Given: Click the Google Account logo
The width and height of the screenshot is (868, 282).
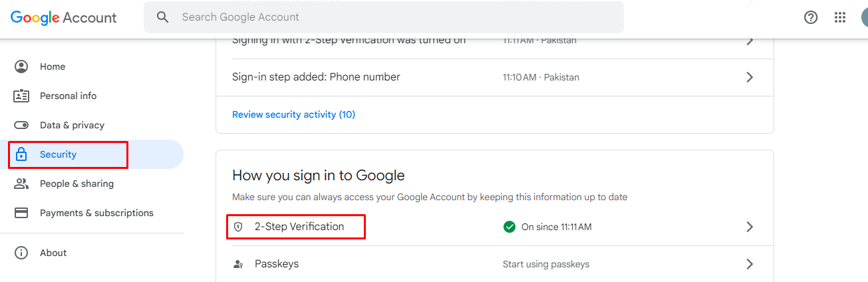Looking at the screenshot, I should [x=64, y=18].
